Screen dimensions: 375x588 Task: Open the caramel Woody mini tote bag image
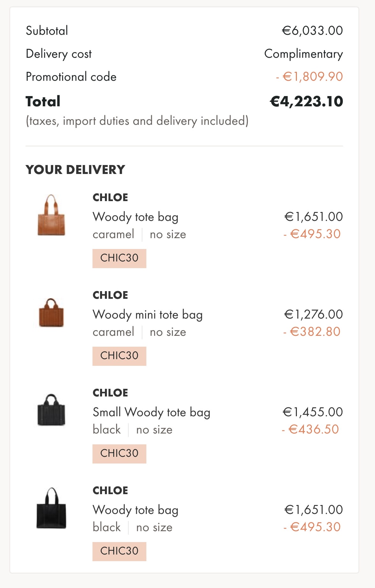coord(51,313)
